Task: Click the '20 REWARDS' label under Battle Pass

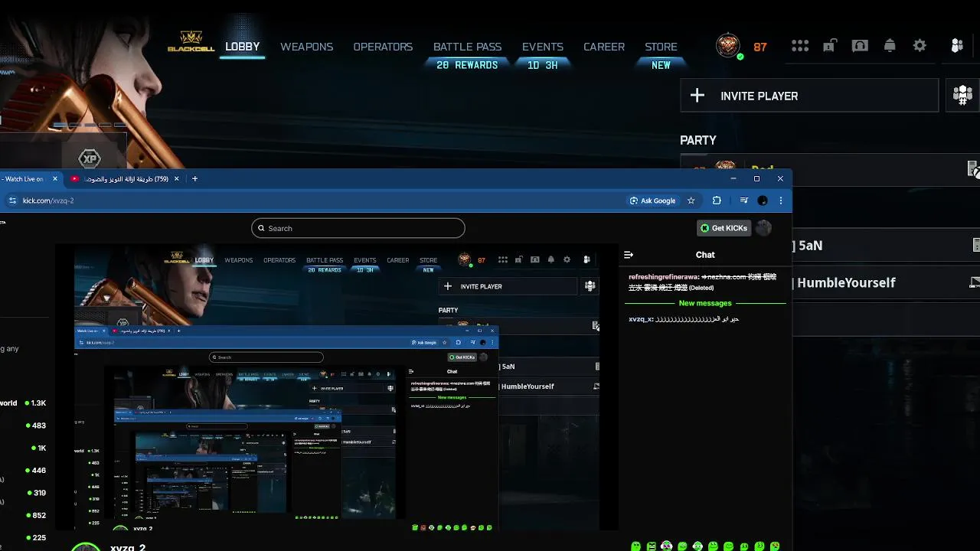Action: pos(467,65)
